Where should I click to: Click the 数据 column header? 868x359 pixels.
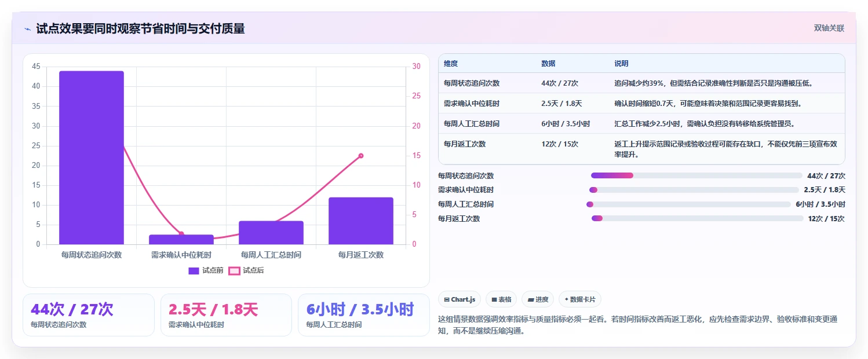click(548, 64)
